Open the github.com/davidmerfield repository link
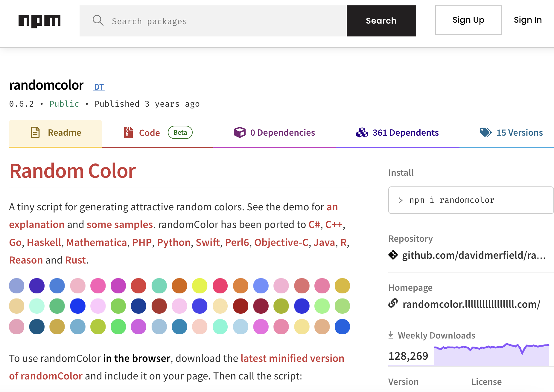Viewport: 554px width, 392px height. coord(474,255)
